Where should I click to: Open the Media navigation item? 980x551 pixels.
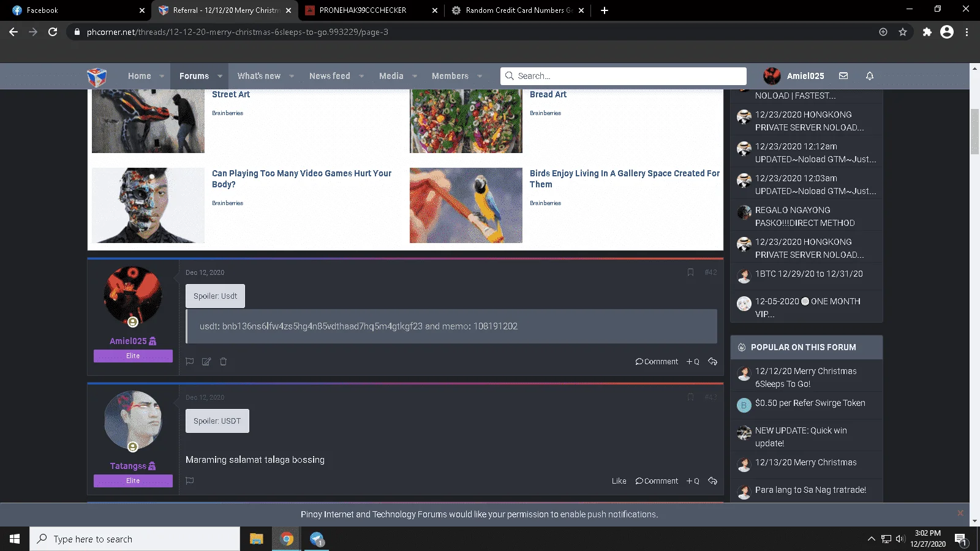pos(391,76)
